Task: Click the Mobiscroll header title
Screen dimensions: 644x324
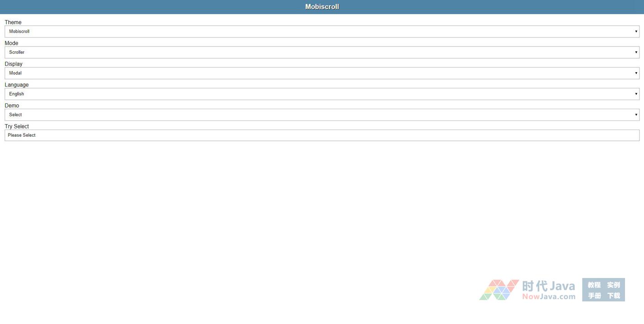Action: [322, 7]
